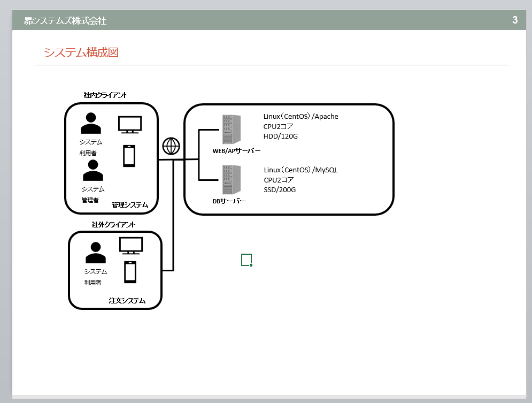Select the HDD/120G spec text
This screenshot has width=532, height=403.
(280, 136)
